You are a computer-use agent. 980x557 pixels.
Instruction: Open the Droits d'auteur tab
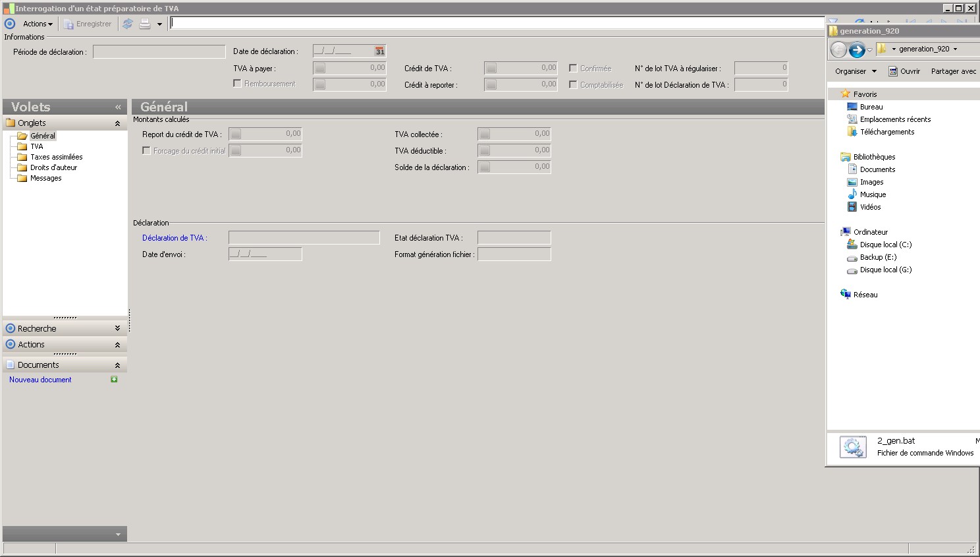[54, 167]
